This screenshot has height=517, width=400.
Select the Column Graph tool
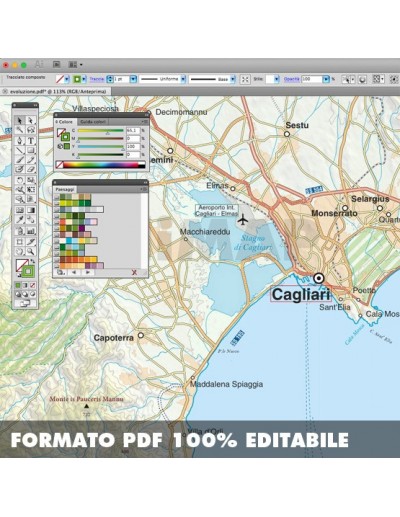[x=30, y=230]
